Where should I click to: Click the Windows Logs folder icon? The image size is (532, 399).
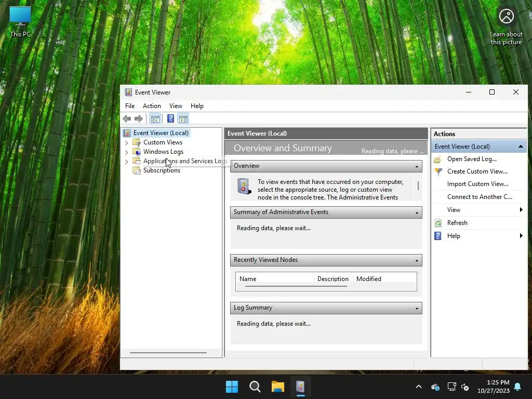point(137,152)
